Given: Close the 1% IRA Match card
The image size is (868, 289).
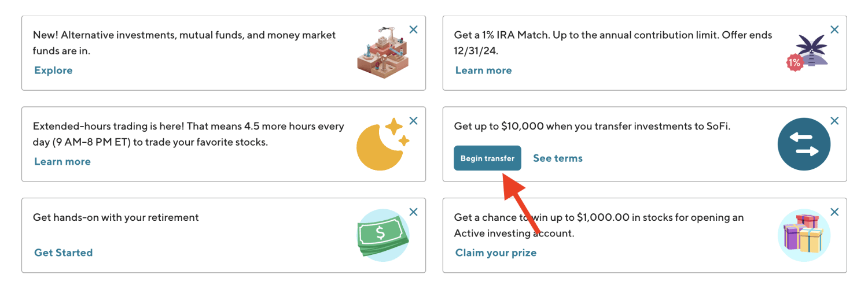Looking at the screenshot, I should pyautogui.click(x=834, y=29).
